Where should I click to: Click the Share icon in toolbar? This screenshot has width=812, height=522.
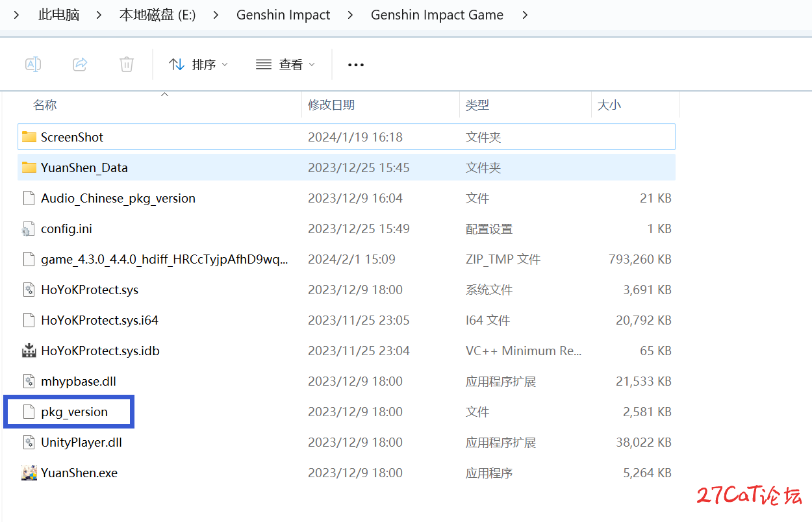pyautogui.click(x=80, y=64)
